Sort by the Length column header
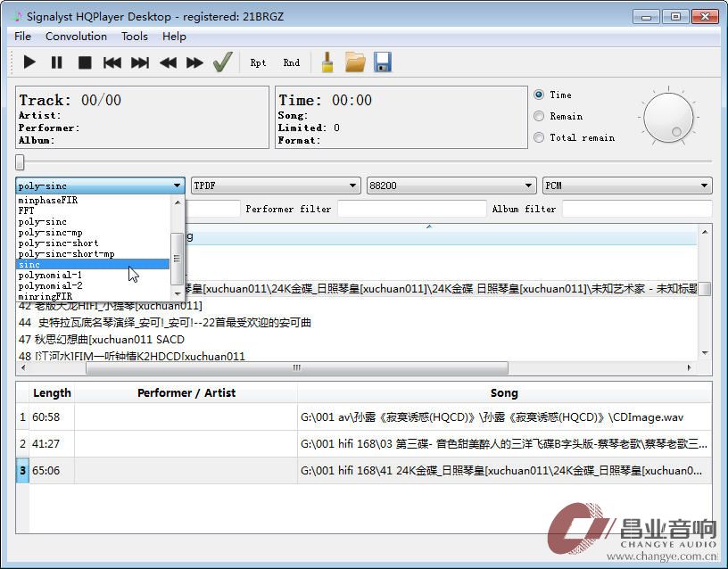The height and width of the screenshot is (569, 728). point(52,393)
